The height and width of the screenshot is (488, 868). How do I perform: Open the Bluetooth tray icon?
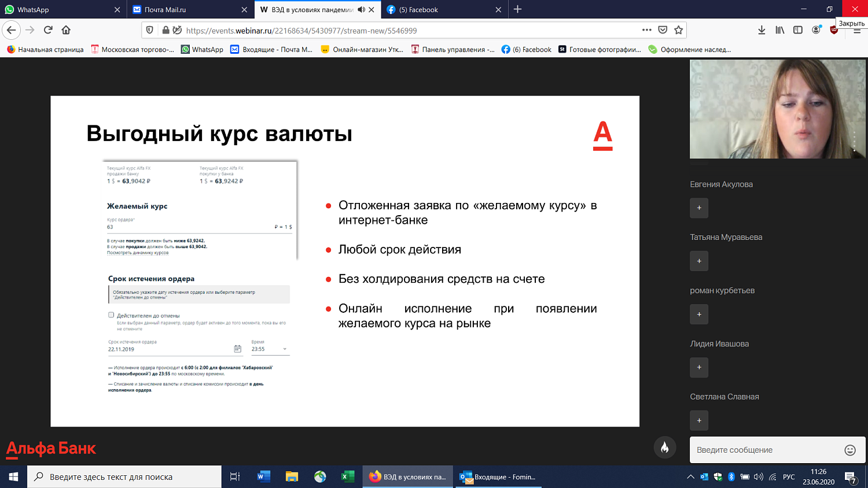[731, 477]
